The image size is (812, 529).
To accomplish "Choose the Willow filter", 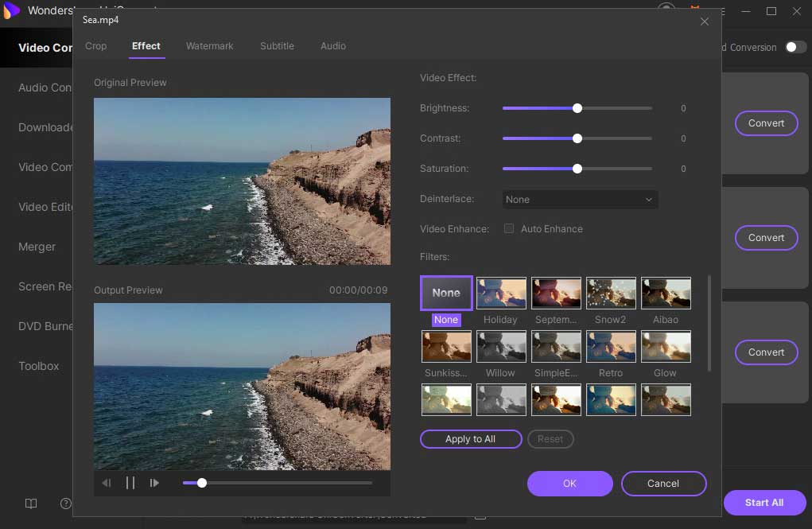I will point(500,346).
